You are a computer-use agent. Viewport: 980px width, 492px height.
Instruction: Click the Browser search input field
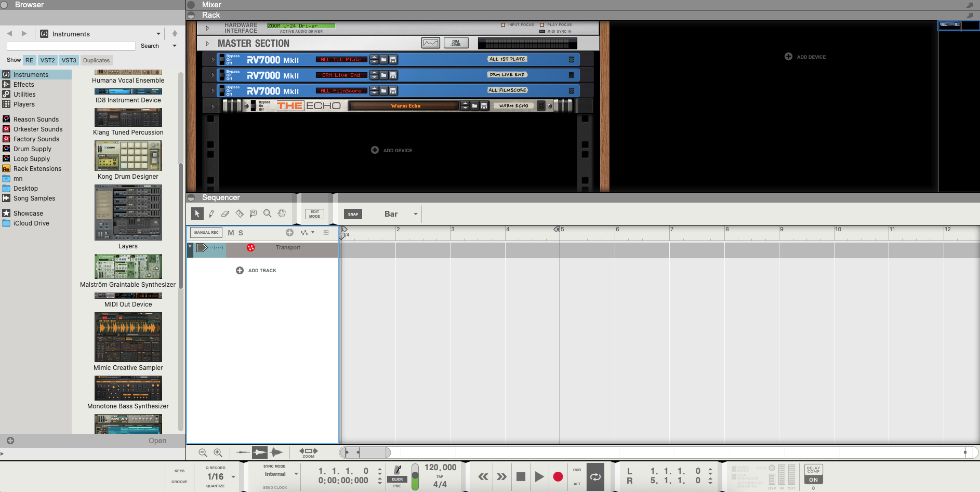click(x=71, y=46)
